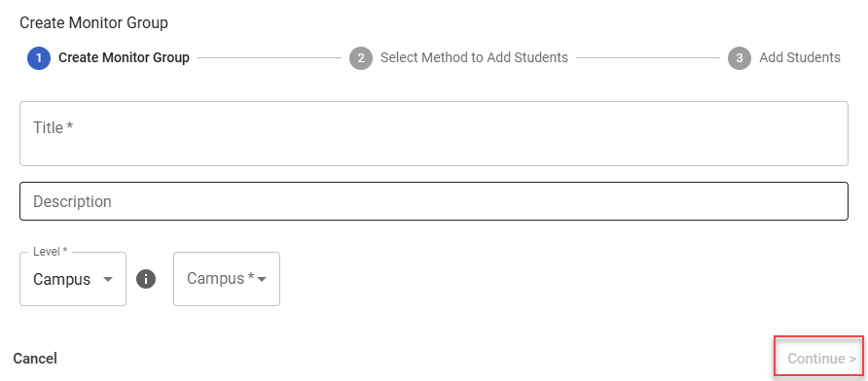
Task: Click step 3 circle icon
Action: click(x=740, y=58)
